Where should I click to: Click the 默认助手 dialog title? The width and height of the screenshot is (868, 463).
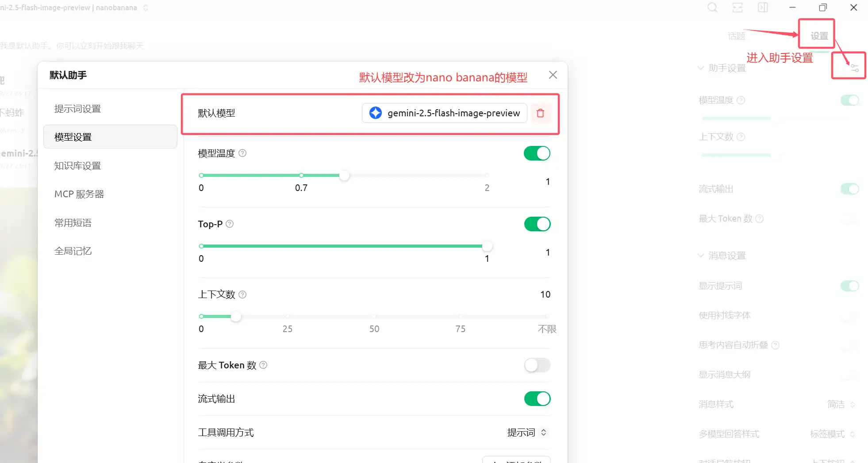pos(68,75)
